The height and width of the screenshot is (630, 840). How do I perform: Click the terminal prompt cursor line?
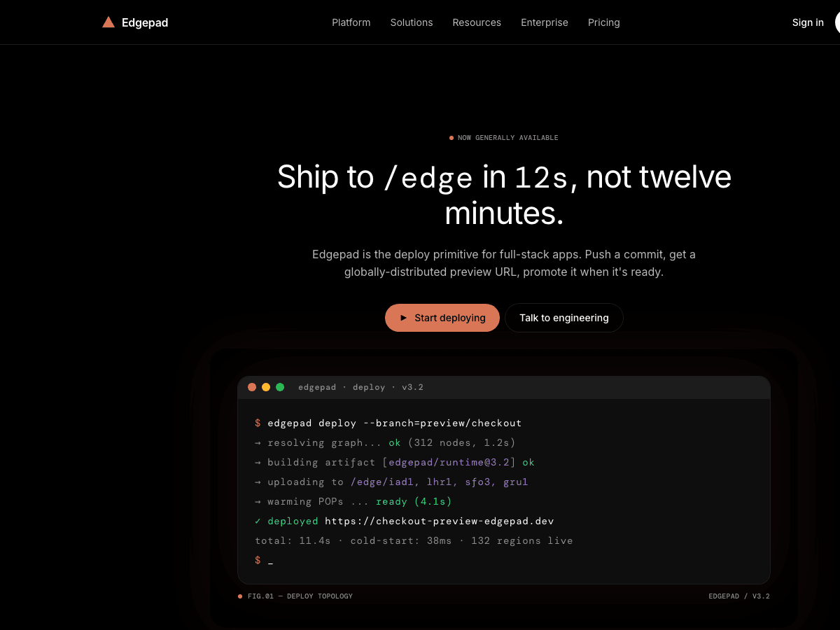click(264, 560)
